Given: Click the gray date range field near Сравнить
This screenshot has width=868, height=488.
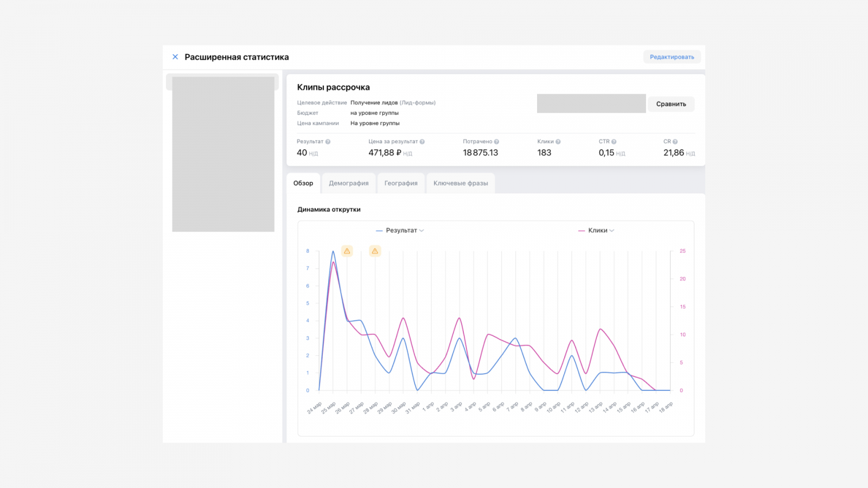Looking at the screenshot, I should [x=591, y=104].
